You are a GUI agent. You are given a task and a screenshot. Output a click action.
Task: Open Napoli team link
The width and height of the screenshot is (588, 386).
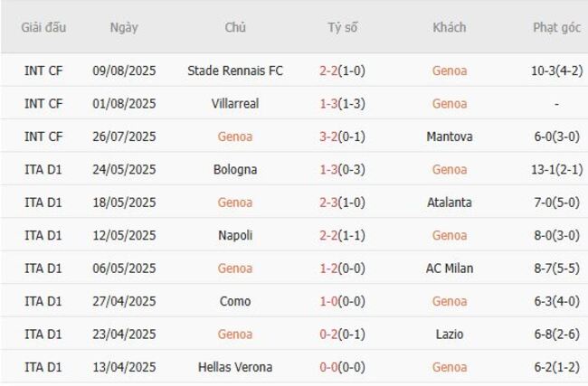(x=235, y=236)
